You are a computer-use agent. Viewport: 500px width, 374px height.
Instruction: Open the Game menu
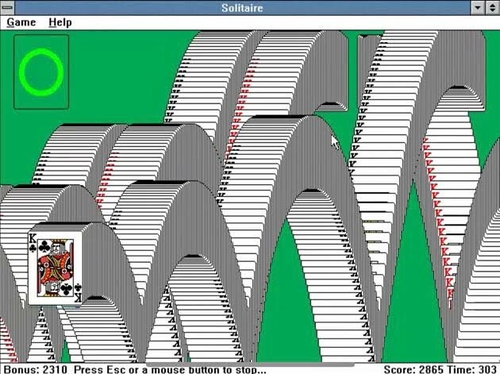[21, 22]
